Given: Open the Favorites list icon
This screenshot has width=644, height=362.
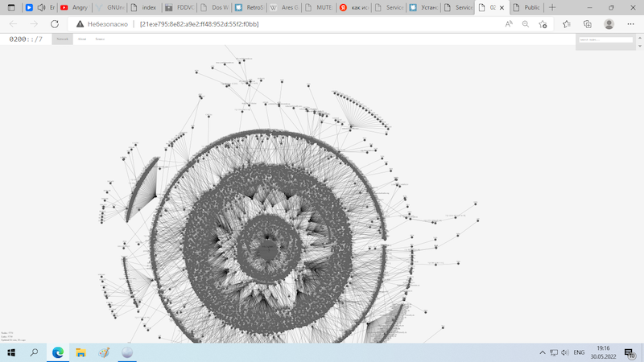Looking at the screenshot, I should [567, 24].
